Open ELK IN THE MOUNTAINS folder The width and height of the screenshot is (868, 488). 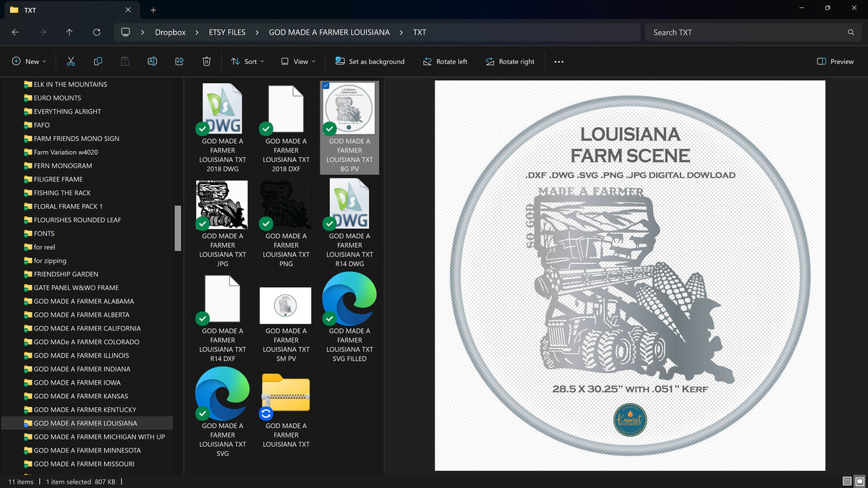click(70, 84)
